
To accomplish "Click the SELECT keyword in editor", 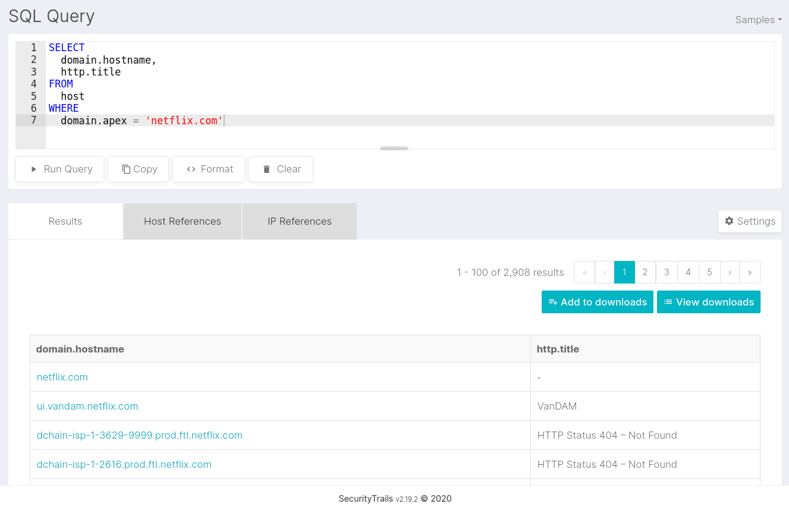I will pyautogui.click(x=66, y=47).
